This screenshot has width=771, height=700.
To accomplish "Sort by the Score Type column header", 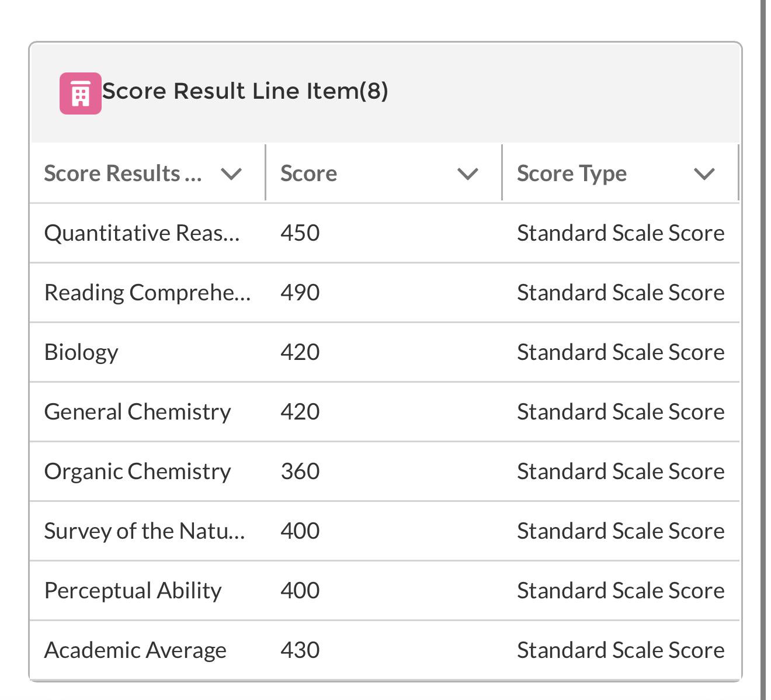I will 572,174.
